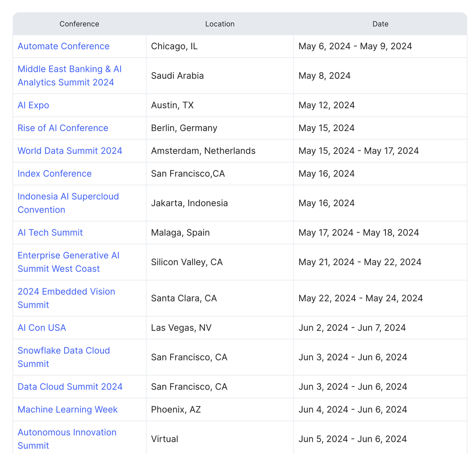The width and height of the screenshot is (476, 454).
Task: Follow the Machine Learning Week link
Action: pos(67,410)
